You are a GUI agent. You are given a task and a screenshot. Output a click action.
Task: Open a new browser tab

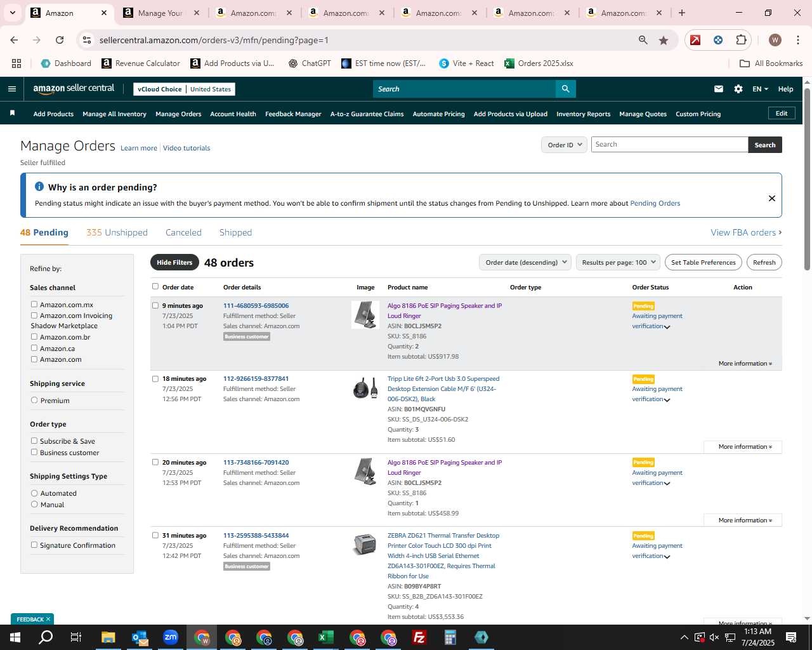pyautogui.click(x=682, y=13)
